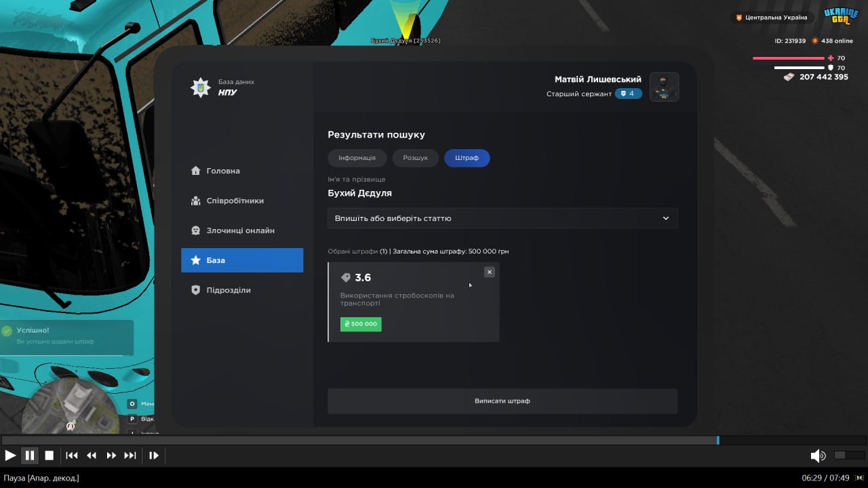Skip to the next track
Viewport: 868px width, 488px height.
pos(130,455)
